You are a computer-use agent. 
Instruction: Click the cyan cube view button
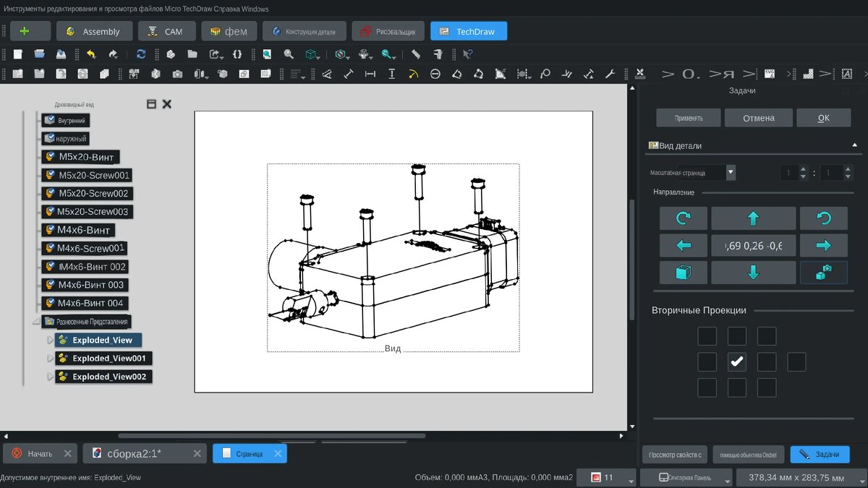tap(682, 273)
